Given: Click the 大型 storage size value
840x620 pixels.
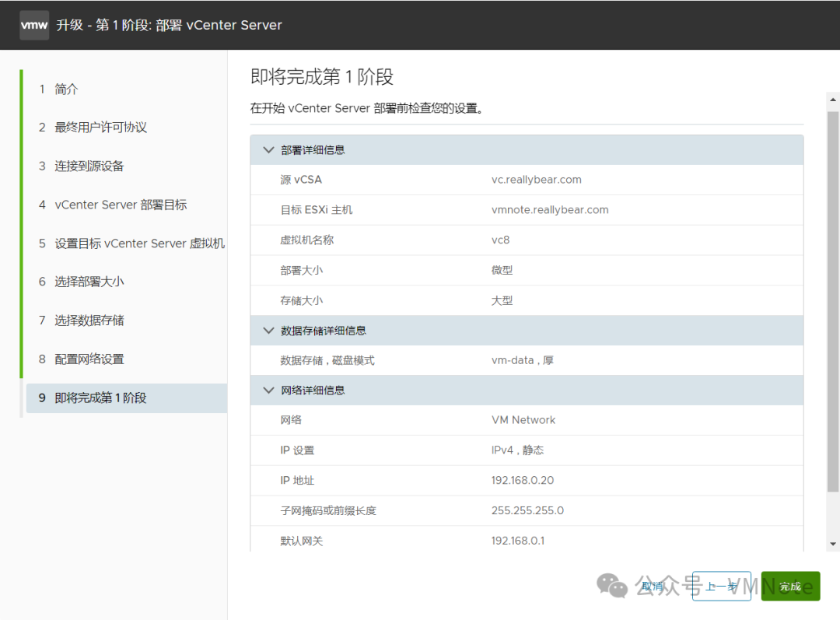Looking at the screenshot, I should 502,300.
